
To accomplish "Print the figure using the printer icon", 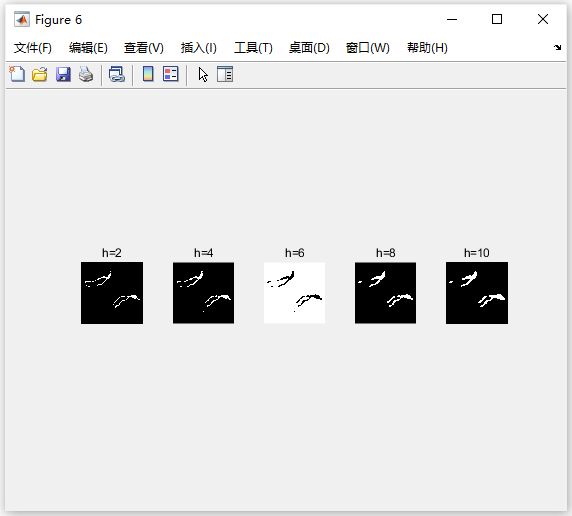I will tap(86, 74).
